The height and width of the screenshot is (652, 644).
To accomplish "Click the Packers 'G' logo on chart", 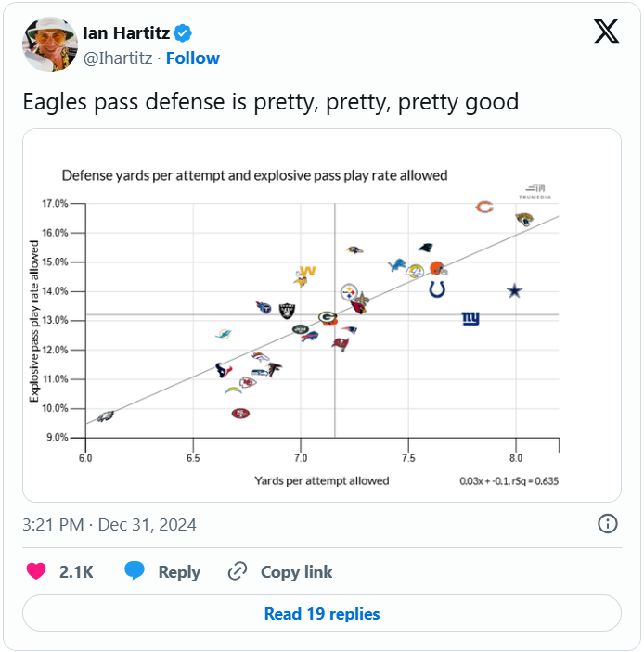I will click(x=328, y=317).
